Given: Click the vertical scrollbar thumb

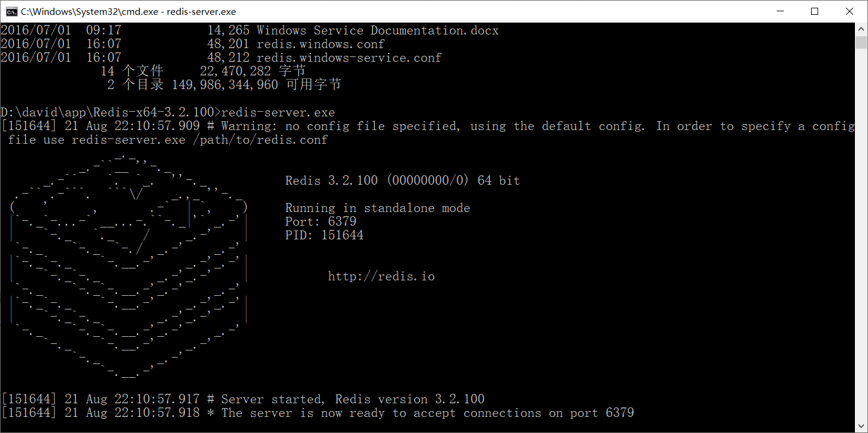Looking at the screenshot, I should tap(861, 42).
